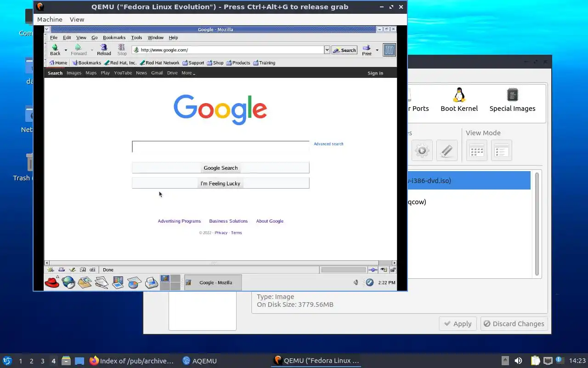The height and width of the screenshot is (368, 588).
Task: Open the Machine menu in QEMU window
Action: coord(50,19)
